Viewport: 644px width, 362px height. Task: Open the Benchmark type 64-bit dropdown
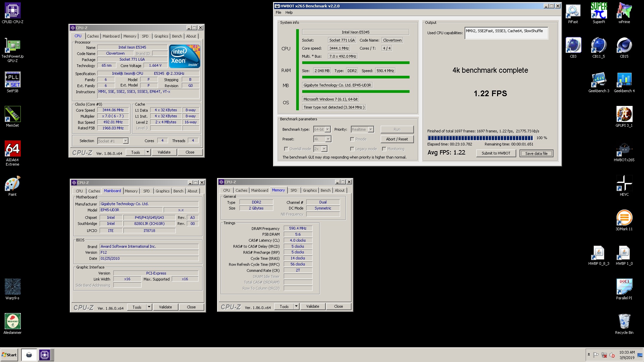click(x=322, y=129)
